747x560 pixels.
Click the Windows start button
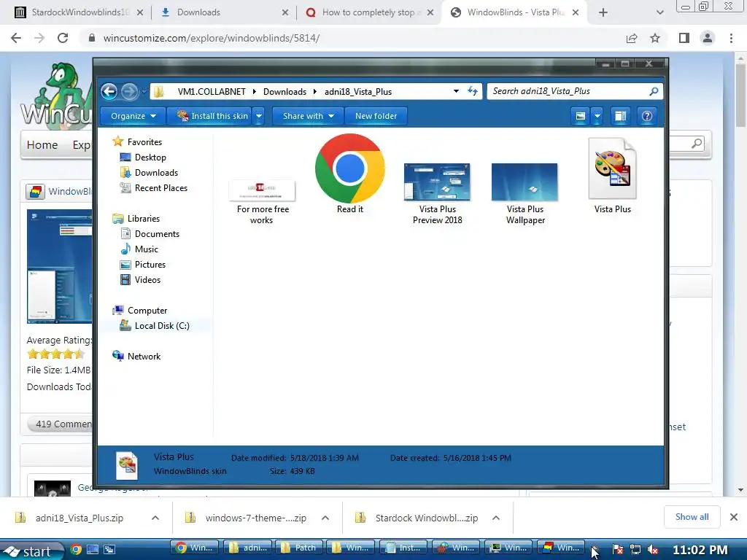[x=31, y=551]
